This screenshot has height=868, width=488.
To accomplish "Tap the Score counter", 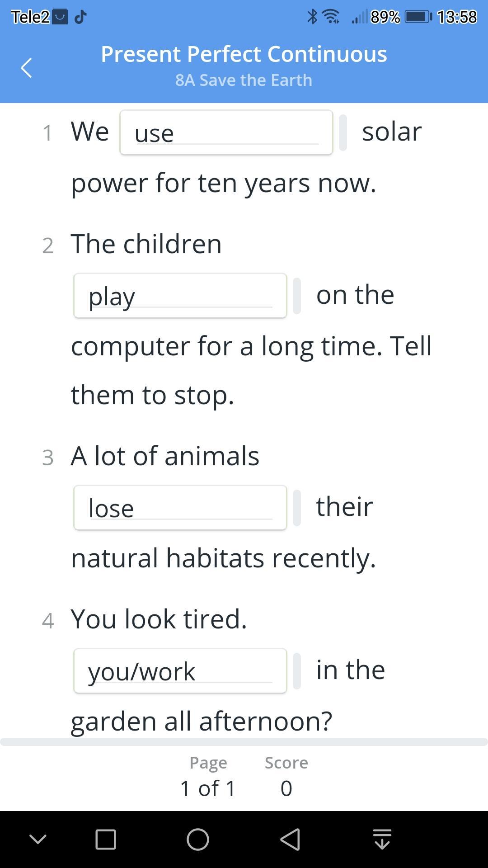I will (286, 776).
